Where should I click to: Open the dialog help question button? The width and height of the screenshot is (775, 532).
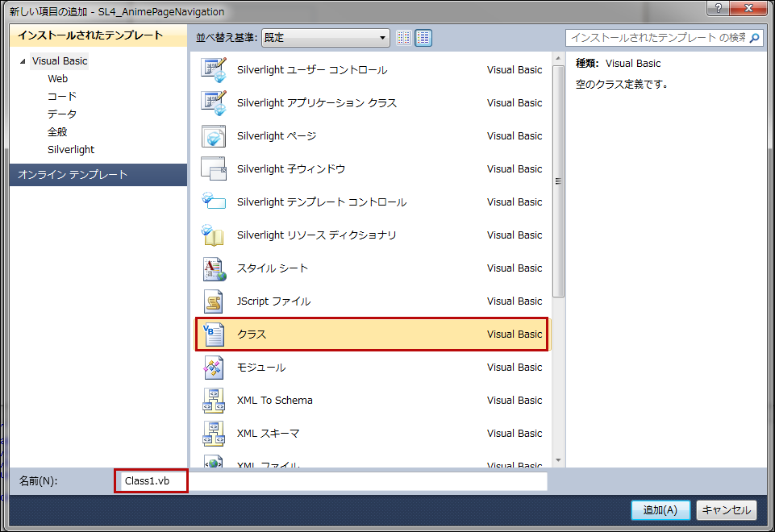click(x=719, y=8)
